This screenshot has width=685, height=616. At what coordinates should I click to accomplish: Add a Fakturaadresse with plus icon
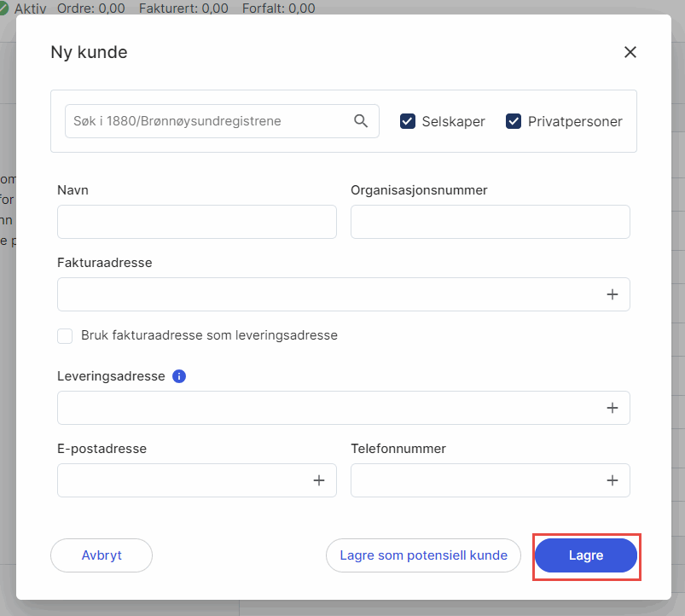point(612,294)
